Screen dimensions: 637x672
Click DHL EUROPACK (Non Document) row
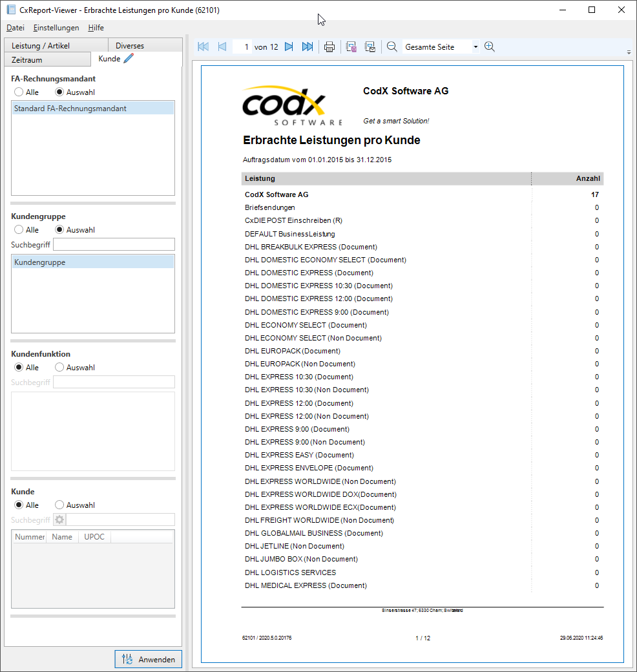click(x=422, y=364)
